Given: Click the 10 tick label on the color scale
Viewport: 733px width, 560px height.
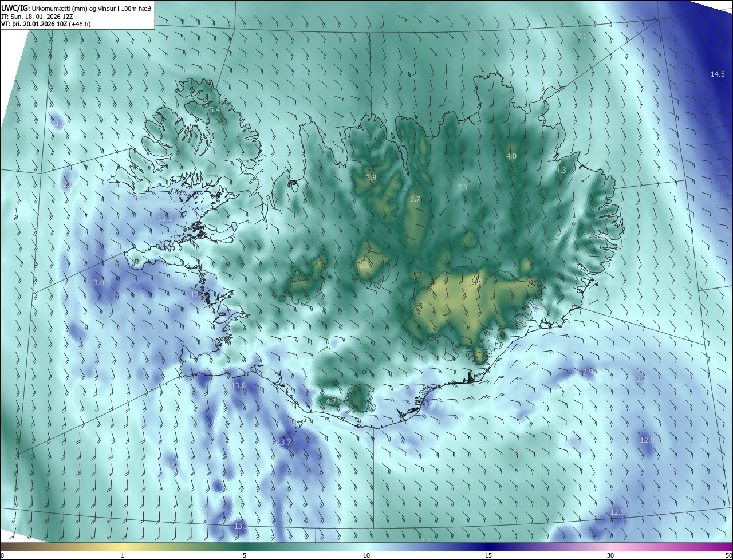Looking at the screenshot, I should point(366,555).
